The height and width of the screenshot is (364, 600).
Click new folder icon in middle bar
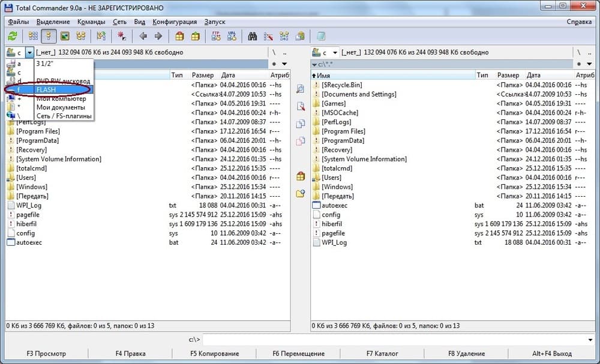pos(301,194)
